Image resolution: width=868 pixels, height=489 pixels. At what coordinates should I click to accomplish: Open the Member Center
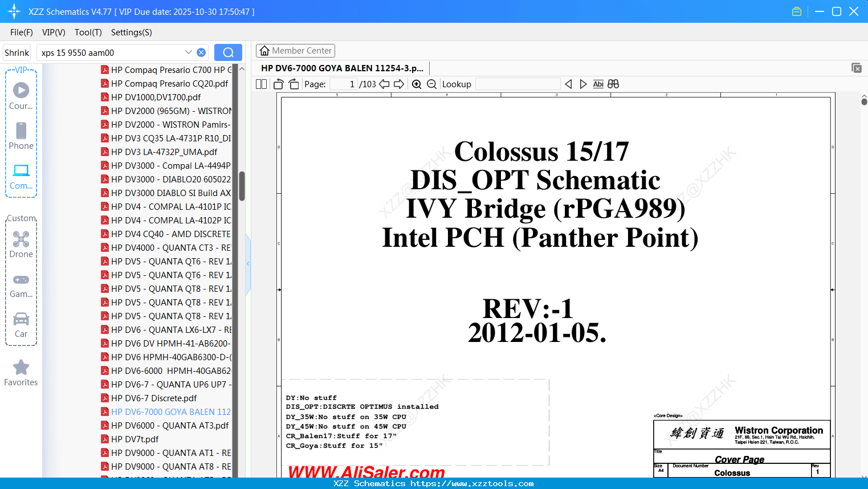pos(295,51)
